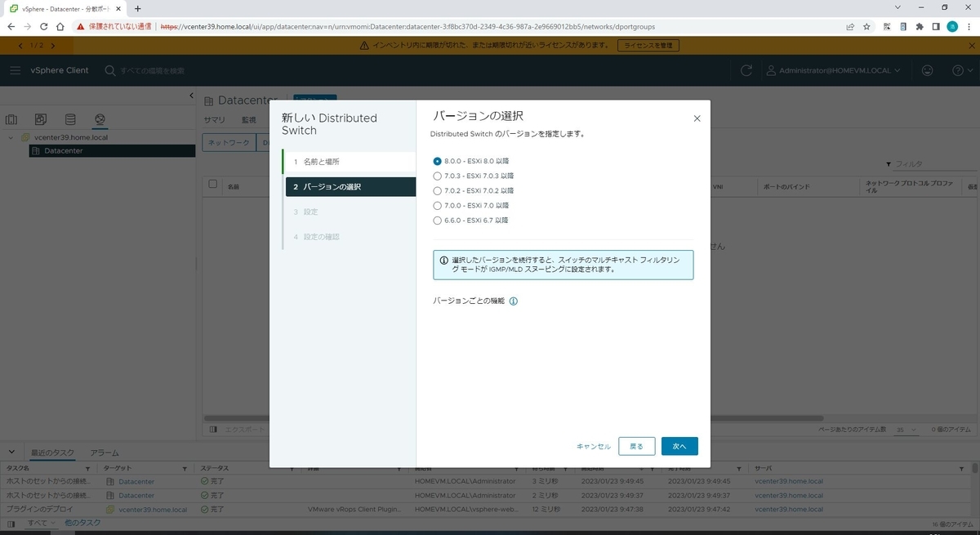Open the すべて task filter dropdown
Viewport: 980px width, 535px height.
tap(41, 523)
